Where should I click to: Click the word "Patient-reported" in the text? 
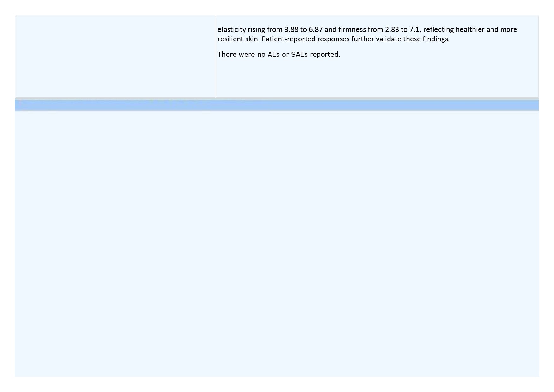(x=288, y=39)
